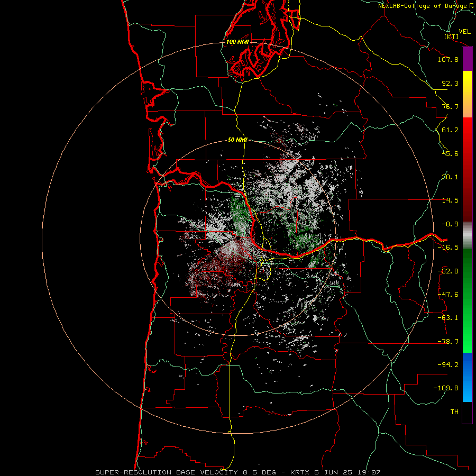Click the 45.6 velocity scale value

tap(450, 153)
